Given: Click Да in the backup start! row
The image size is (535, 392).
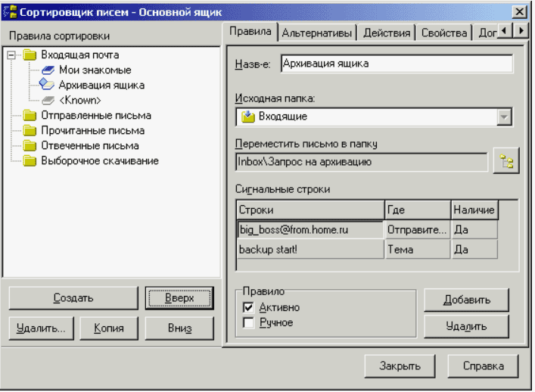Looking at the screenshot, I should click(474, 250).
